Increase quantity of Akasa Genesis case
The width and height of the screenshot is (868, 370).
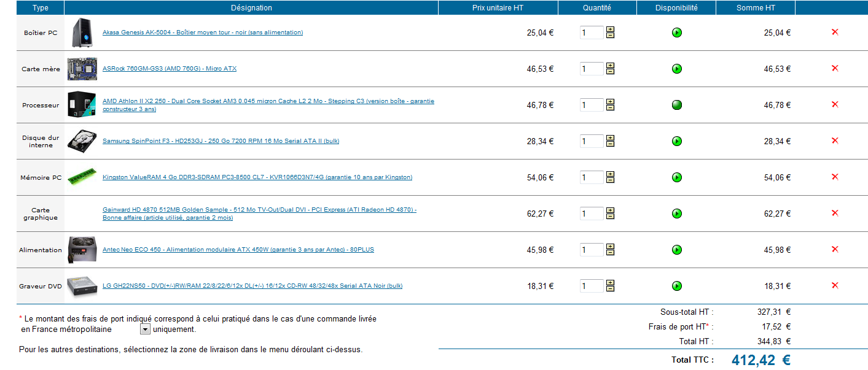point(610,29)
